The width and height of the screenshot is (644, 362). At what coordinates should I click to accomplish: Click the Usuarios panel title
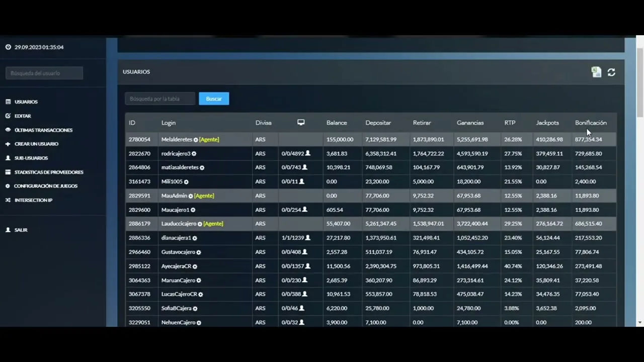pos(136,72)
